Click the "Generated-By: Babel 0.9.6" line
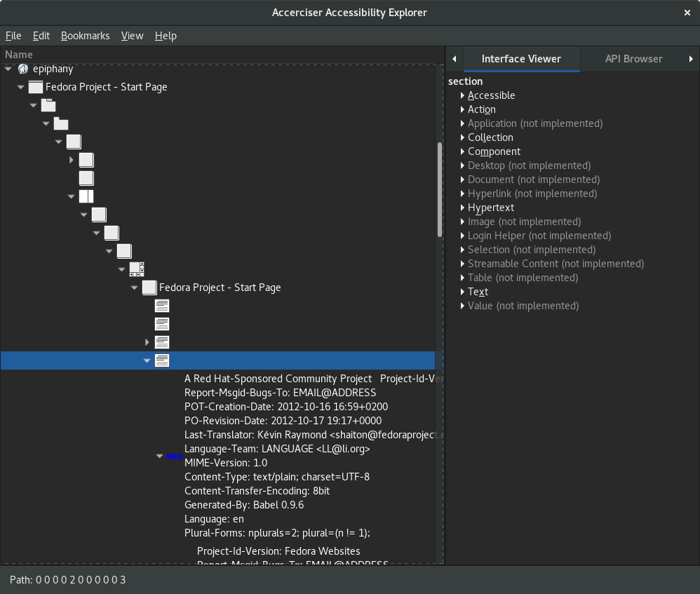The image size is (700, 594). tap(244, 505)
